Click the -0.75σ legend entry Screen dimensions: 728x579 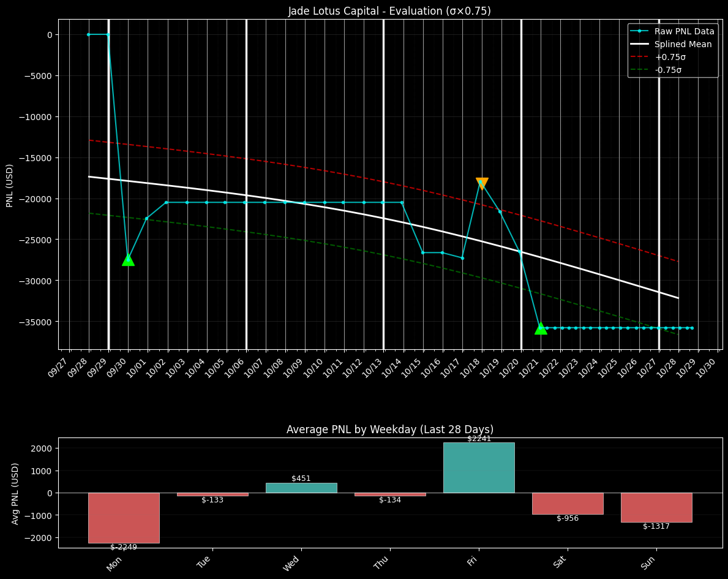pos(669,70)
